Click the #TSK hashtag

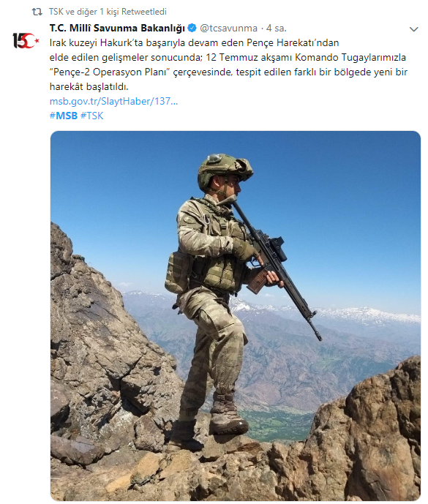(x=92, y=116)
